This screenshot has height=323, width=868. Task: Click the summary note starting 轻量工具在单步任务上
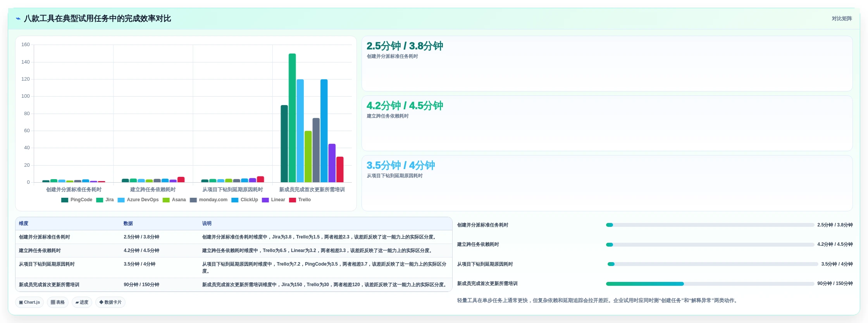[598, 301]
